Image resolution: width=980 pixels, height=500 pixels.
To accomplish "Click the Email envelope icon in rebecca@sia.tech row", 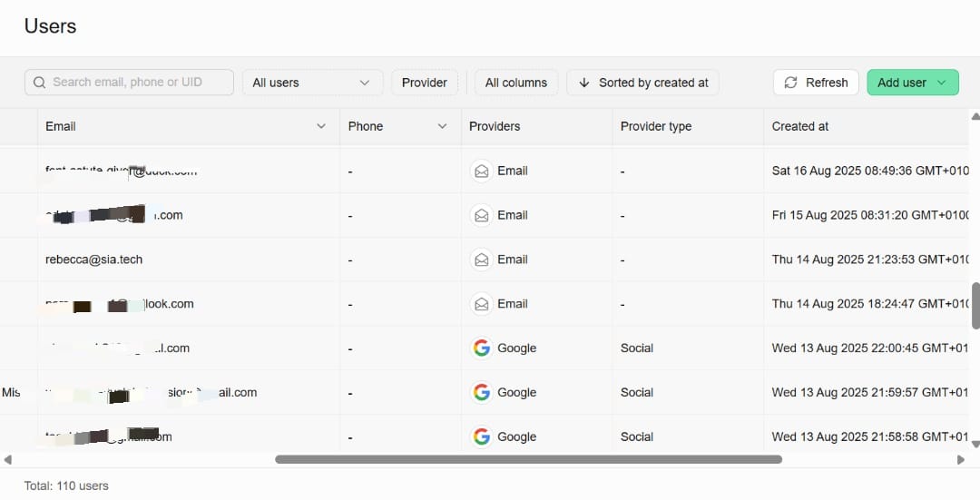I will tap(481, 260).
